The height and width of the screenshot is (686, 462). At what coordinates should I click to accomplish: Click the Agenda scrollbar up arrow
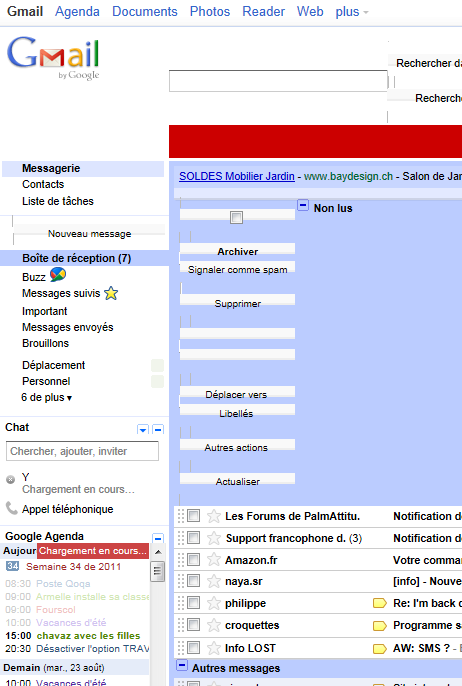(158, 552)
